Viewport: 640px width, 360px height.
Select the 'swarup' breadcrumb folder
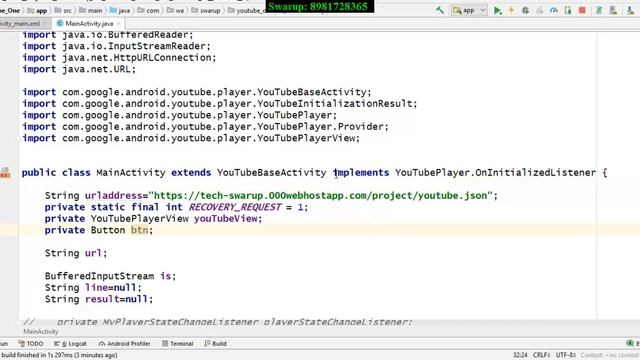(x=206, y=11)
